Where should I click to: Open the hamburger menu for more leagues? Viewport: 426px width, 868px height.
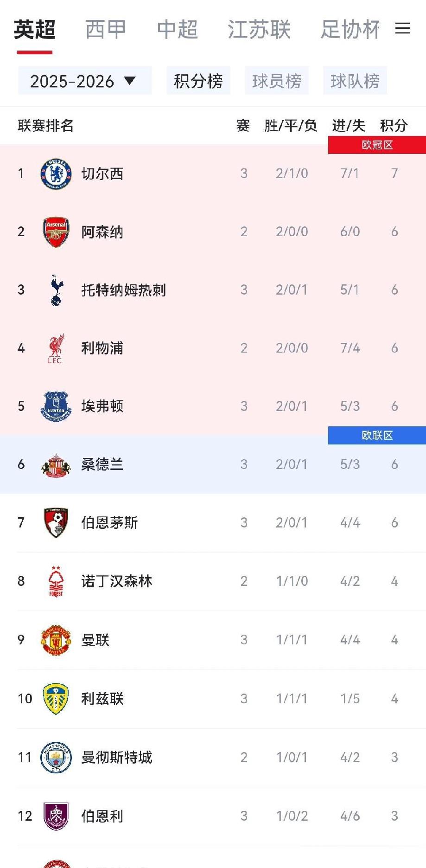tap(402, 29)
